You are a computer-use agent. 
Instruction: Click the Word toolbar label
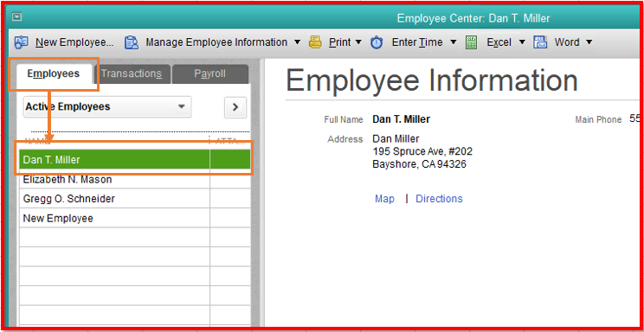[567, 42]
